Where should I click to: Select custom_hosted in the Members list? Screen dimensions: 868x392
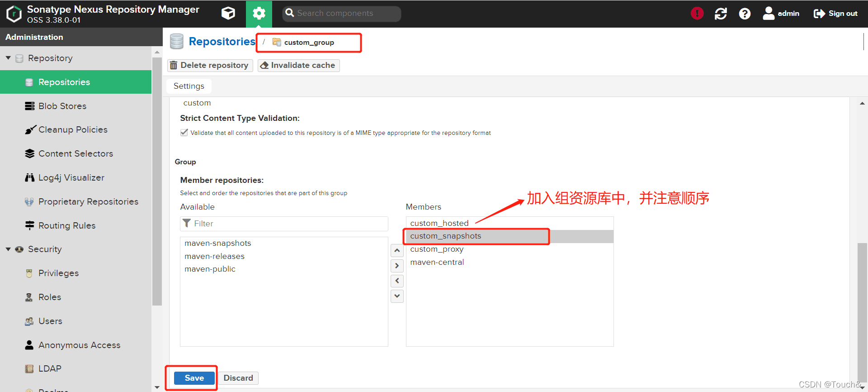coord(509,223)
